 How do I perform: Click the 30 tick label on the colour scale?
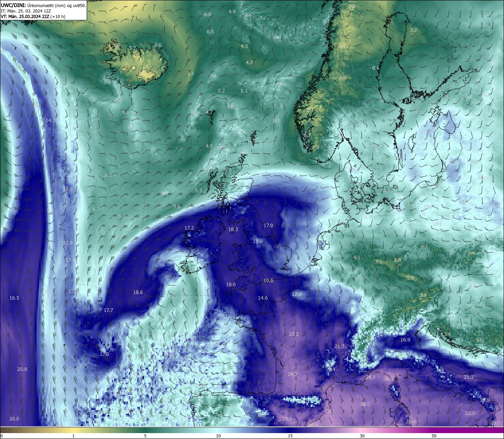pyautogui.click(x=362, y=436)
